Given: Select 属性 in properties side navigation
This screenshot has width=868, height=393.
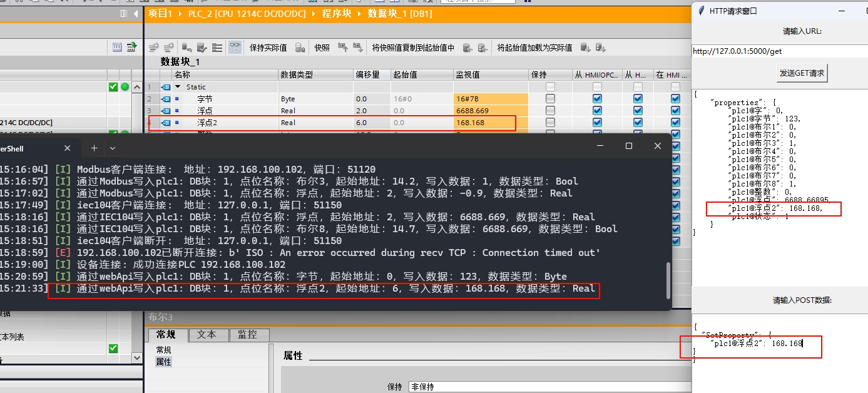Looking at the screenshot, I should click(163, 362).
